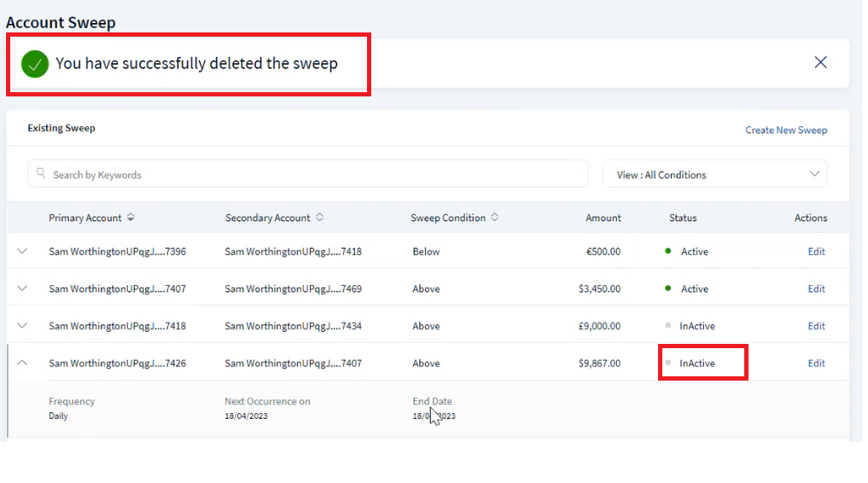Screen dimensions: 868x483
Task: Select Active status in €500.00 row
Action: tap(687, 251)
